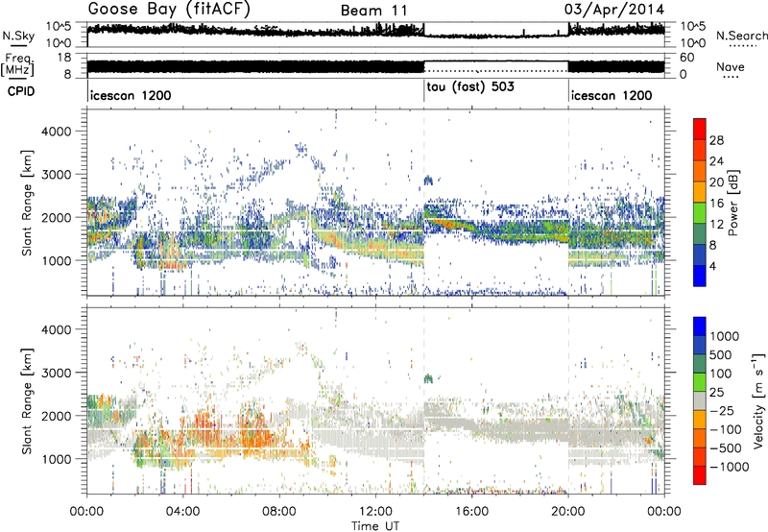The height and width of the screenshot is (532, 768).
Task: Click the '04:00' time axis tick label
Action: (x=183, y=512)
